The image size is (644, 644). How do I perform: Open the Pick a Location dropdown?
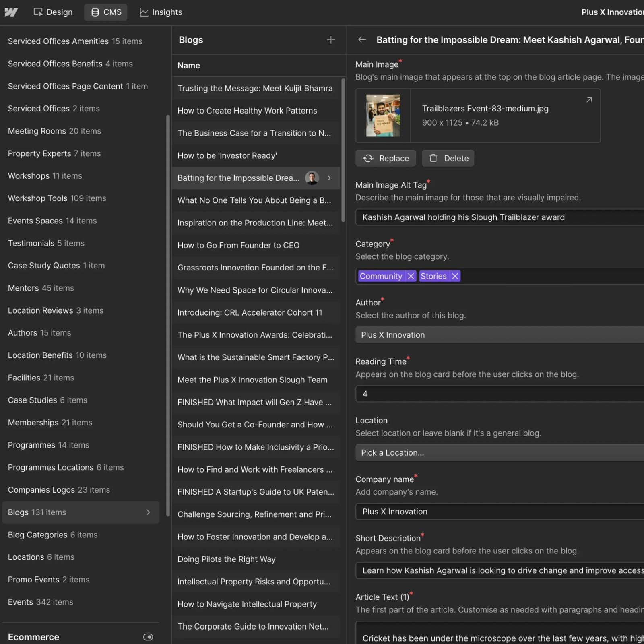(x=500, y=453)
